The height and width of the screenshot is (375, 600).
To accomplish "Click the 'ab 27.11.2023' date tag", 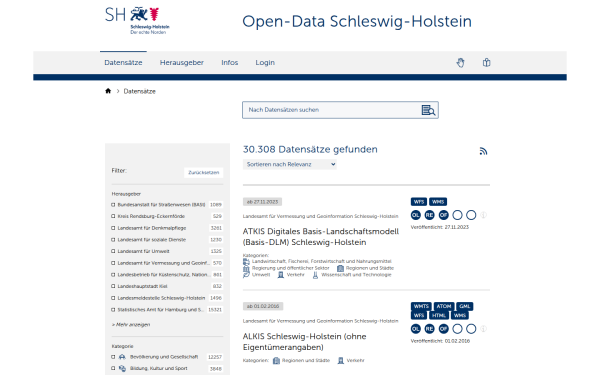I will [x=262, y=202].
